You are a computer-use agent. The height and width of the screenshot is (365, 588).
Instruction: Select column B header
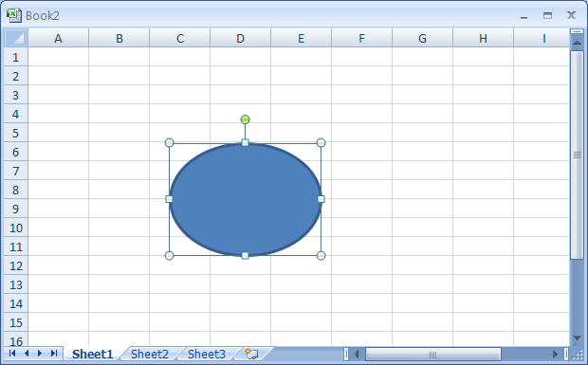119,38
